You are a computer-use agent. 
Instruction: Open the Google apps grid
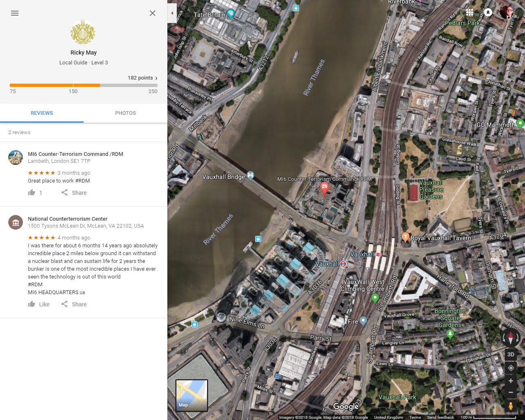click(x=470, y=12)
